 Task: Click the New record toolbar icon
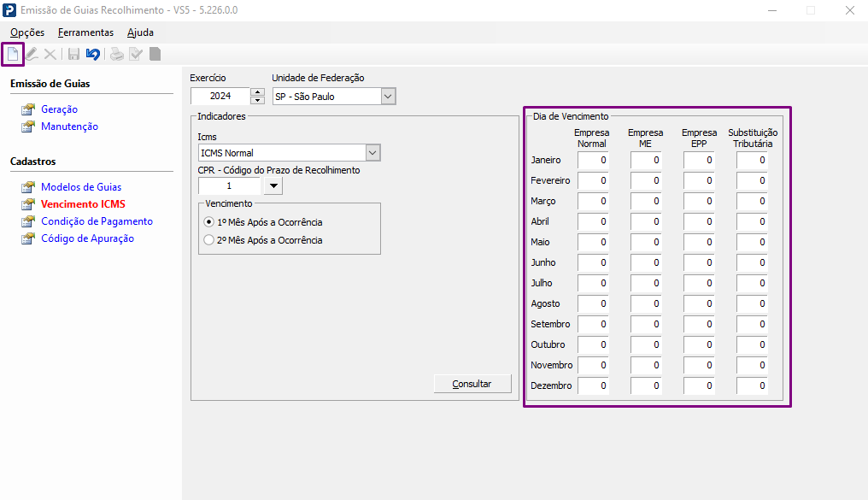point(13,54)
